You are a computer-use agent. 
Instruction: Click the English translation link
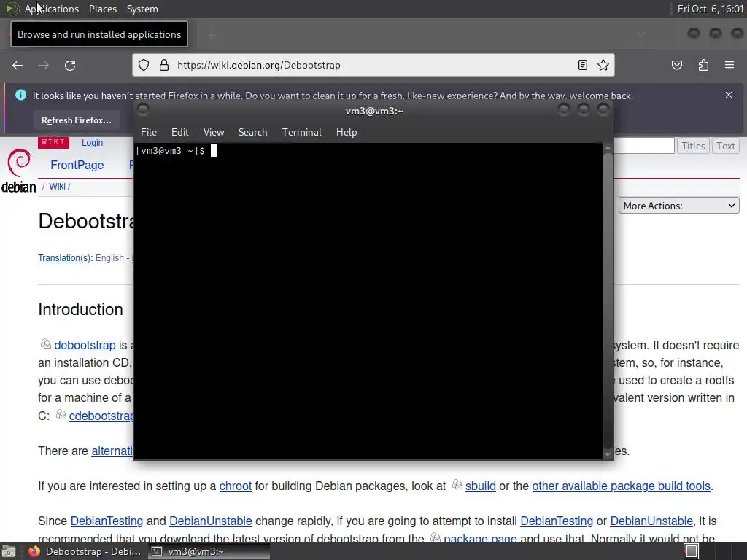point(109,257)
